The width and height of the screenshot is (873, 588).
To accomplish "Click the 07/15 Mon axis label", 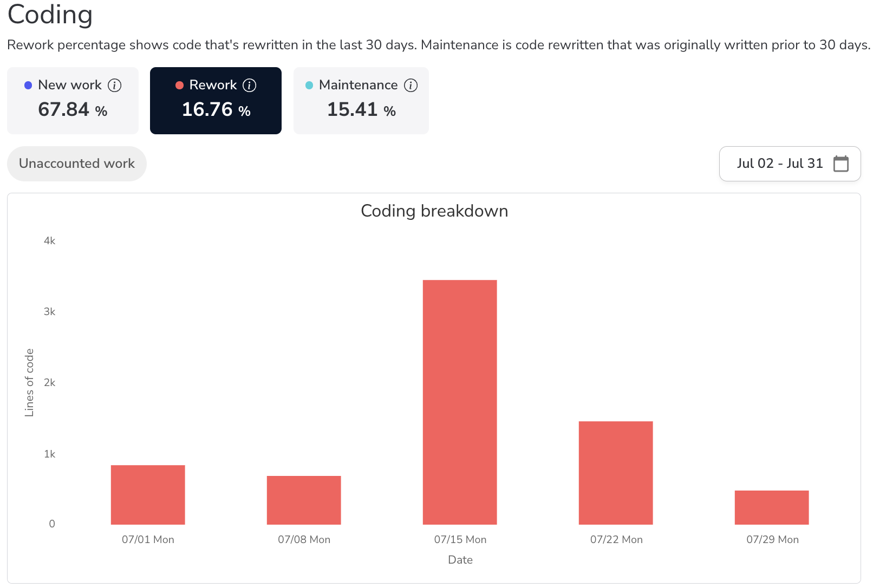I will click(x=460, y=539).
